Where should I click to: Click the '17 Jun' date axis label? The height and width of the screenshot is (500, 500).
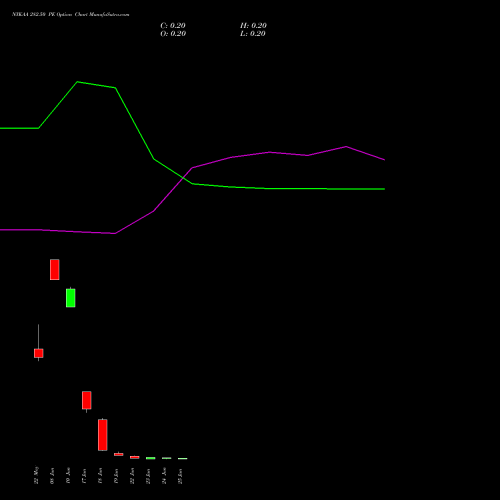pyautogui.click(x=84, y=476)
